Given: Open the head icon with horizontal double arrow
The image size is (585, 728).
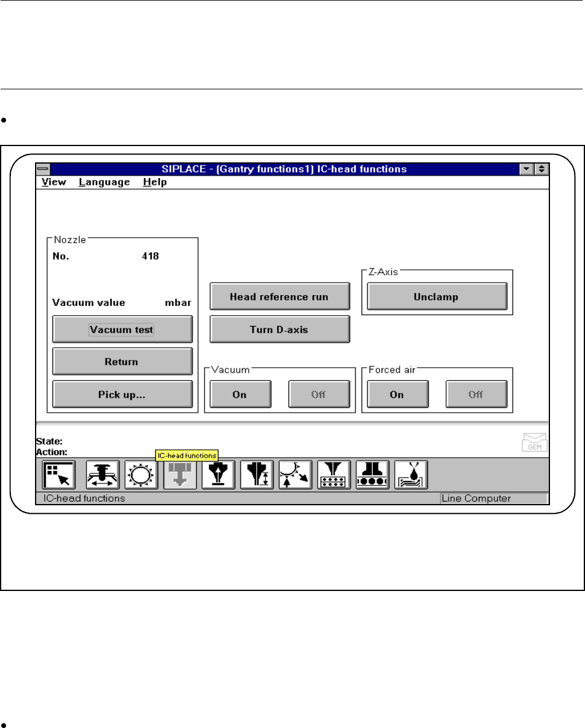Looking at the screenshot, I should [x=103, y=474].
